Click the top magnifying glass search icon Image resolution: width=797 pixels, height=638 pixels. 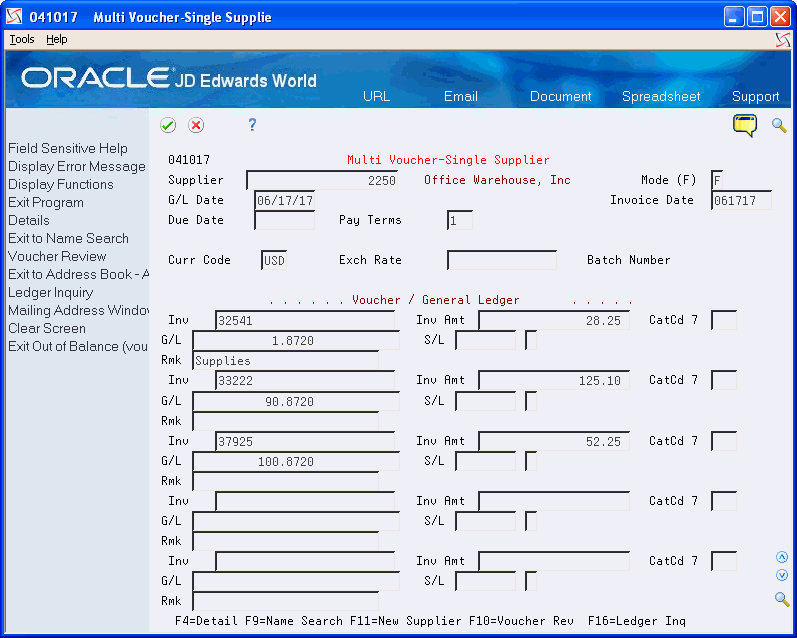pyautogui.click(x=779, y=125)
